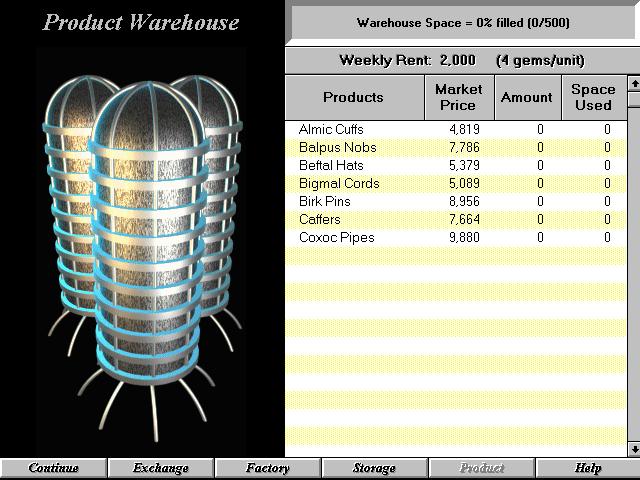This screenshot has height=480, width=640.
Task: Click the Warehouse Space filled status text
Action: (463, 23)
